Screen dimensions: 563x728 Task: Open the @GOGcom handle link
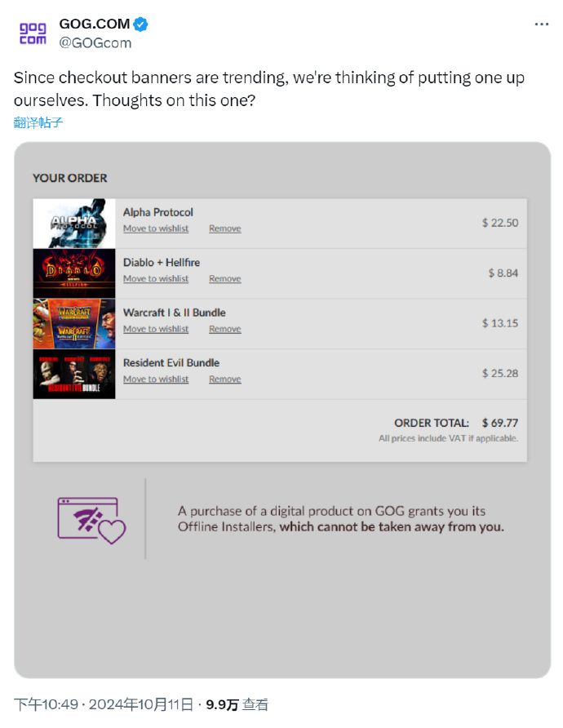pyautogui.click(x=95, y=42)
